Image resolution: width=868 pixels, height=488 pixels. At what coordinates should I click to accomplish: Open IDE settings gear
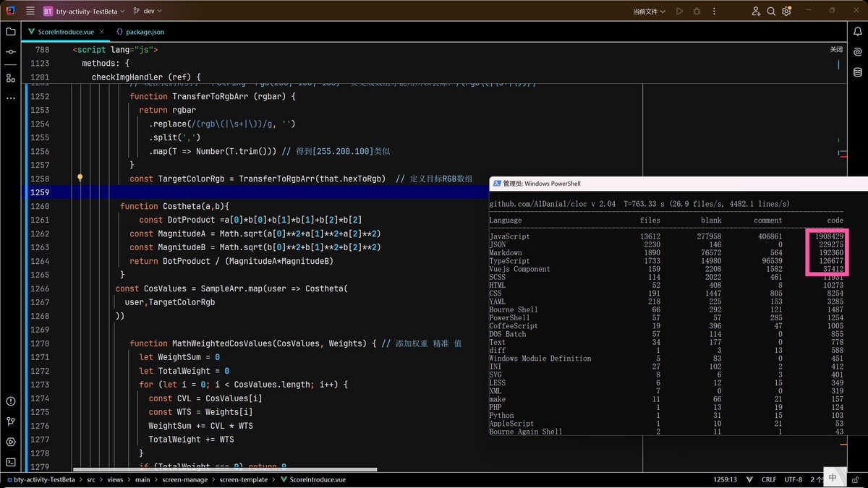(786, 11)
